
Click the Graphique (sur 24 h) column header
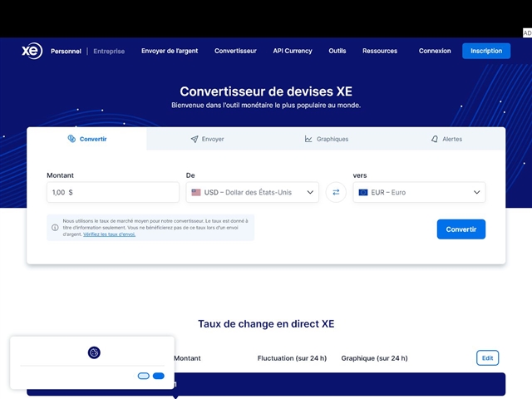pos(374,358)
